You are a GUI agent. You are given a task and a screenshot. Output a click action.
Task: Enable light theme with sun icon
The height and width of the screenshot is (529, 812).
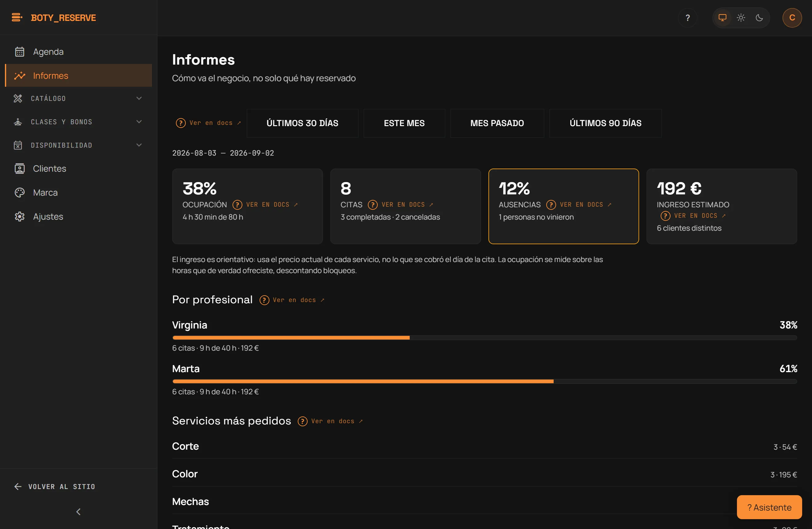pos(741,18)
